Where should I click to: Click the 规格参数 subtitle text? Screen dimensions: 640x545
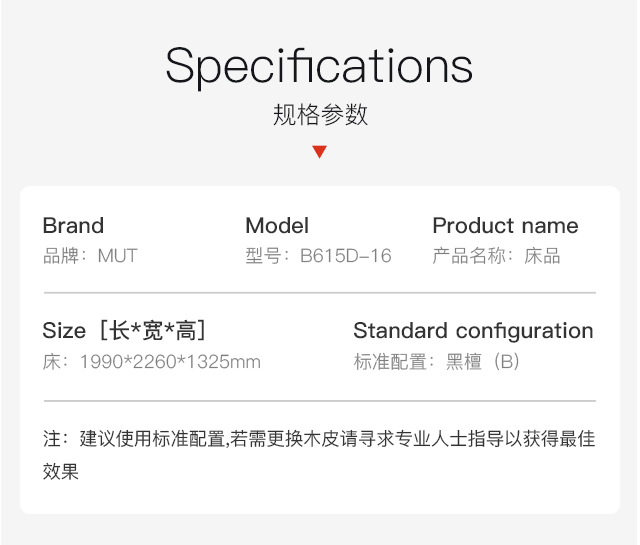click(x=320, y=114)
